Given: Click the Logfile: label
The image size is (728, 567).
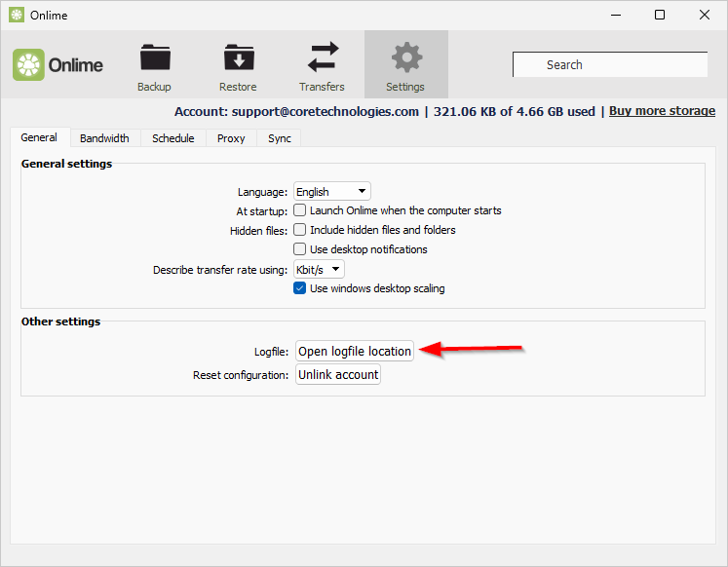Looking at the screenshot, I should point(271,352).
